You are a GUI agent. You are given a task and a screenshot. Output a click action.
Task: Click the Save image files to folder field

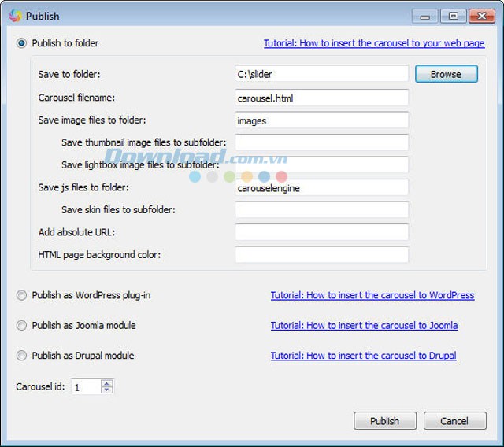pos(321,120)
